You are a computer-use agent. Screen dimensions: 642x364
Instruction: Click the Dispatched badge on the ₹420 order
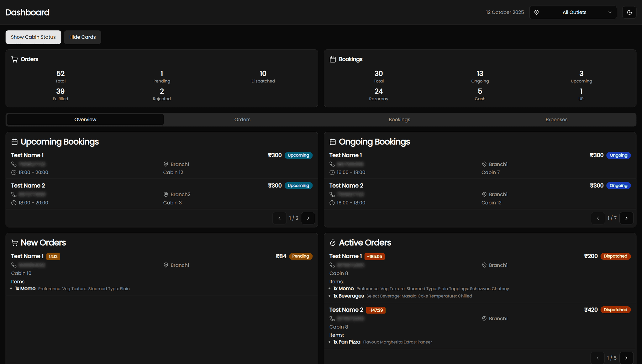(x=615, y=310)
